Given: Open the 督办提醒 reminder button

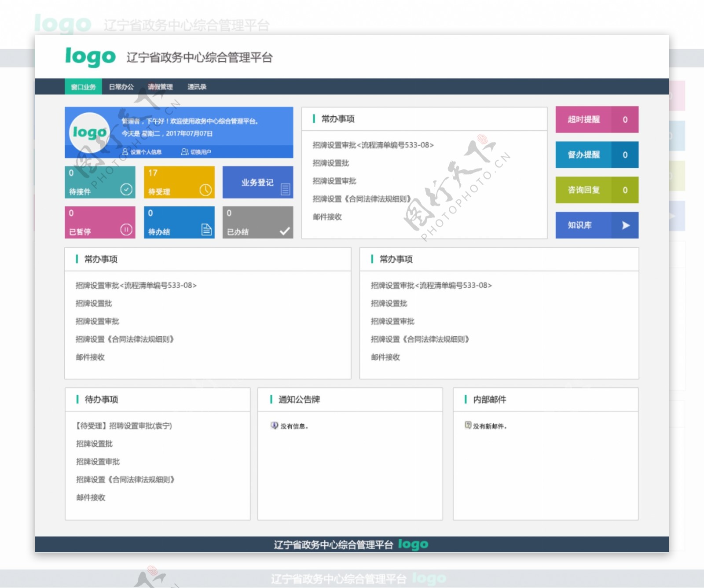Looking at the screenshot, I should point(597,154).
